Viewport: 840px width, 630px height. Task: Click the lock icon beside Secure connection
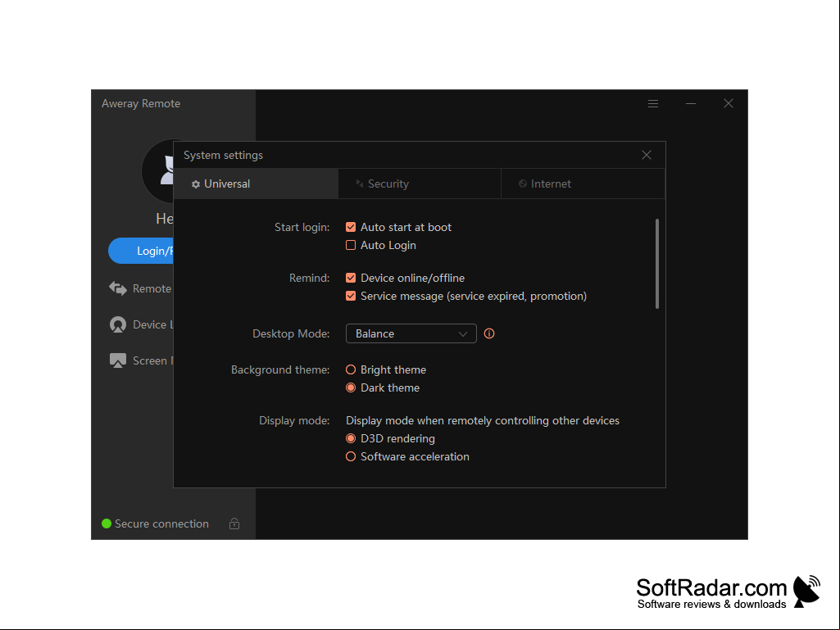(234, 523)
